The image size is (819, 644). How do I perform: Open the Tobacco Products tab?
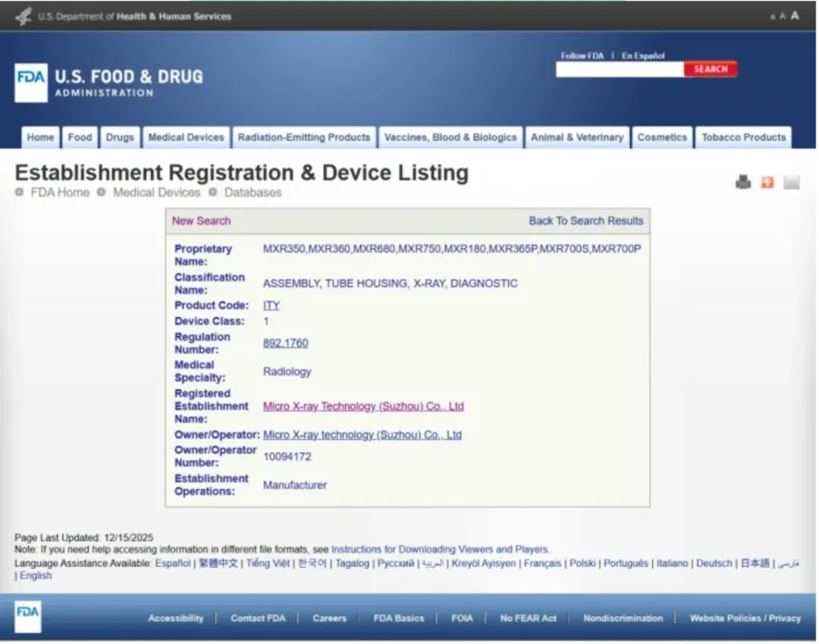743,137
